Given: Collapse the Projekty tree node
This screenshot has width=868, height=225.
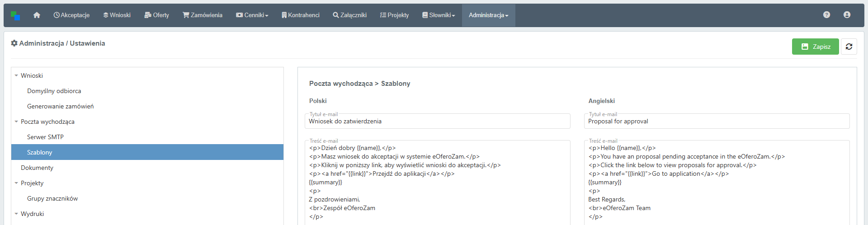Looking at the screenshot, I should (x=16, y=183).
